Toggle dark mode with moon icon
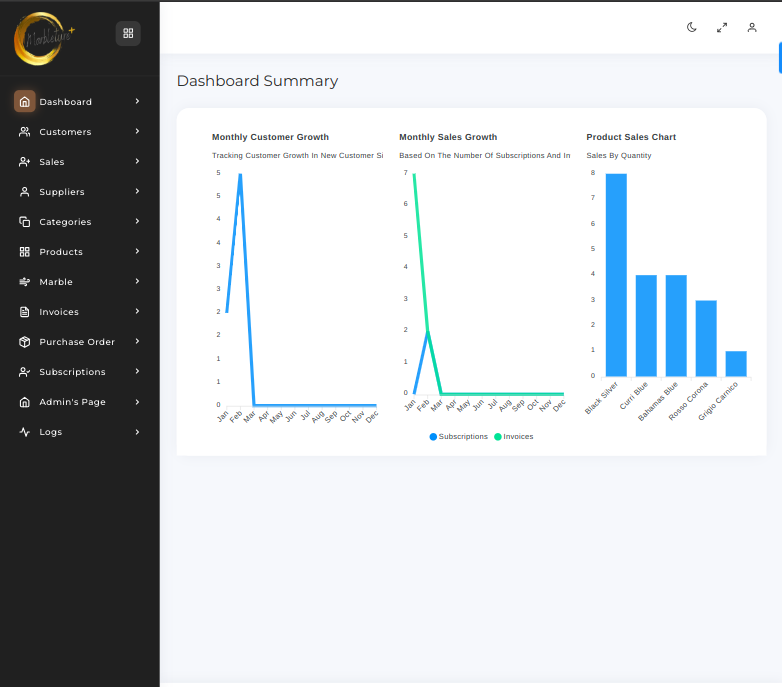The width and height of the screenshot is (782, 687). [692, 27]
